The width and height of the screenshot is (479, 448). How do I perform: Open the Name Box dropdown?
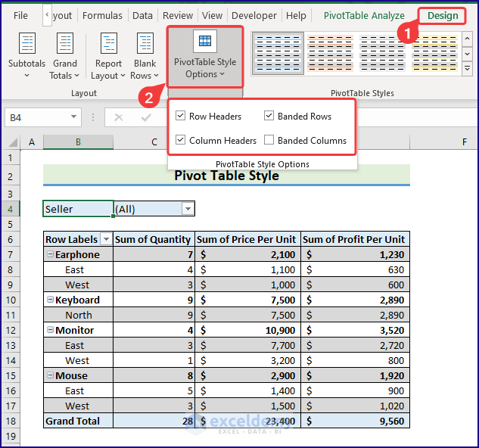tap(73, 117)
